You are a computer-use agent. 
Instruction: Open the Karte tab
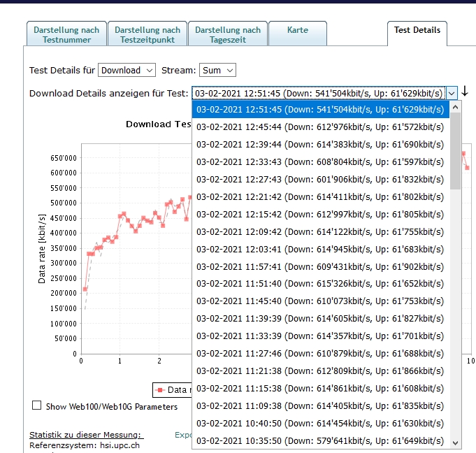pos(298,31)
